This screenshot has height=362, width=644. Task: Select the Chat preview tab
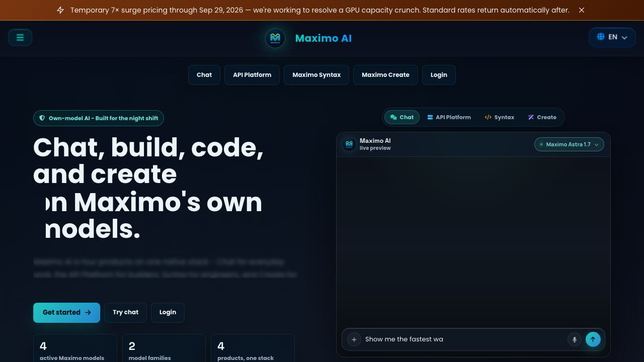click(x=402, y=117)
